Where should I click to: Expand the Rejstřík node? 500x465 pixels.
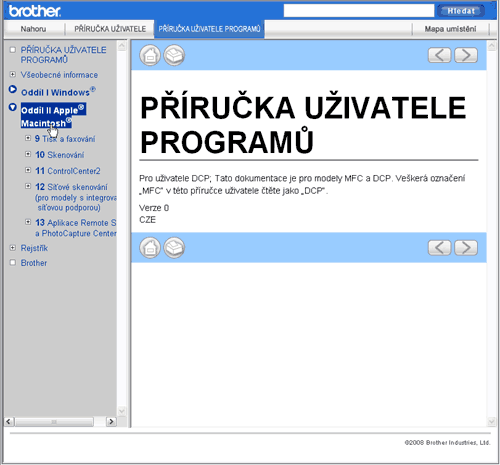12,248
